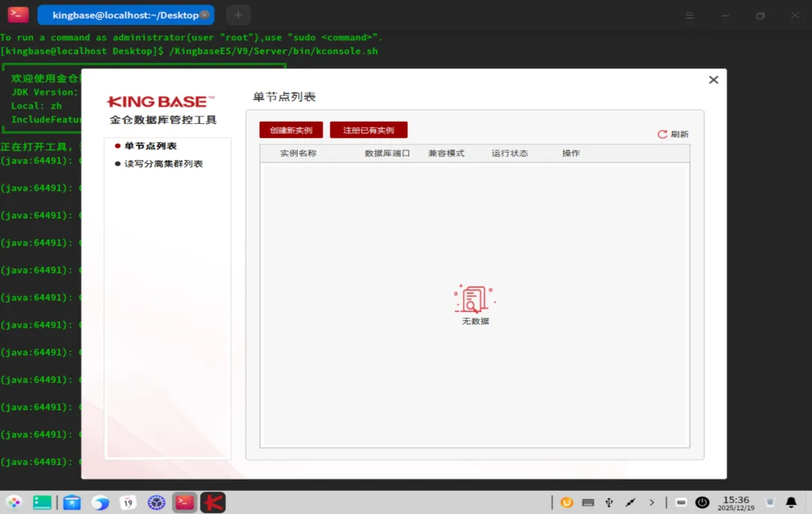The width and height of the screenshot is (812, 514).
Task: Restore the terminal window size
Action: pos(760,16)
